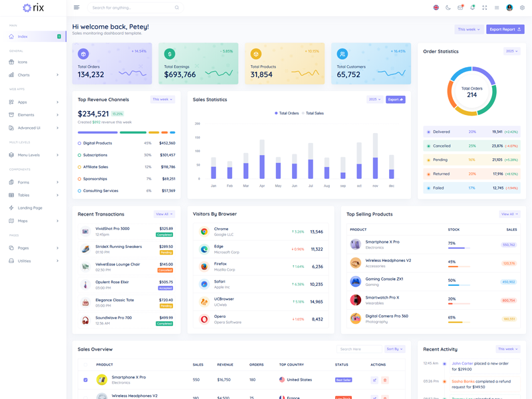Open Order Statistics 2025 year dropdown
532x399 pixels.
(511, 51)
